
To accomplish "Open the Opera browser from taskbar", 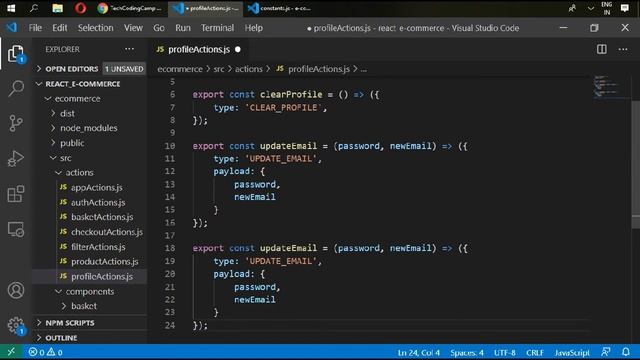I will point(80,8).
